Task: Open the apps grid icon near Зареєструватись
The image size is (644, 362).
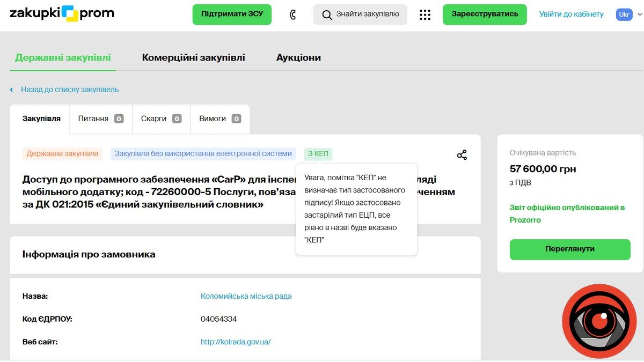Action: 425,14
